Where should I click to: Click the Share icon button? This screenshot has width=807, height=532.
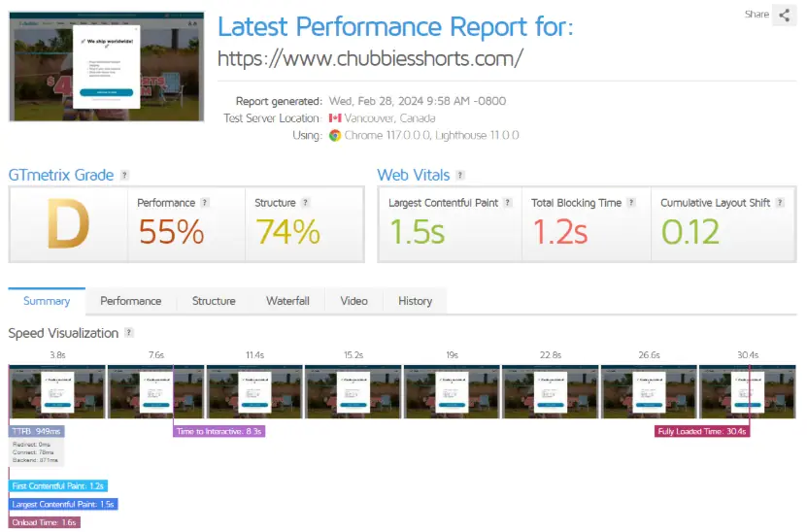tap(784, 15)
